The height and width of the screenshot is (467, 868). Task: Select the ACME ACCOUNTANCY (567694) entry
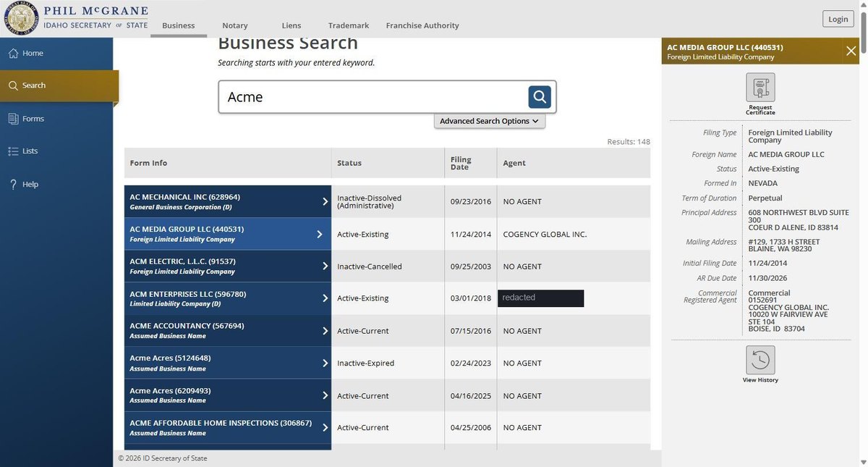point(228,331)
